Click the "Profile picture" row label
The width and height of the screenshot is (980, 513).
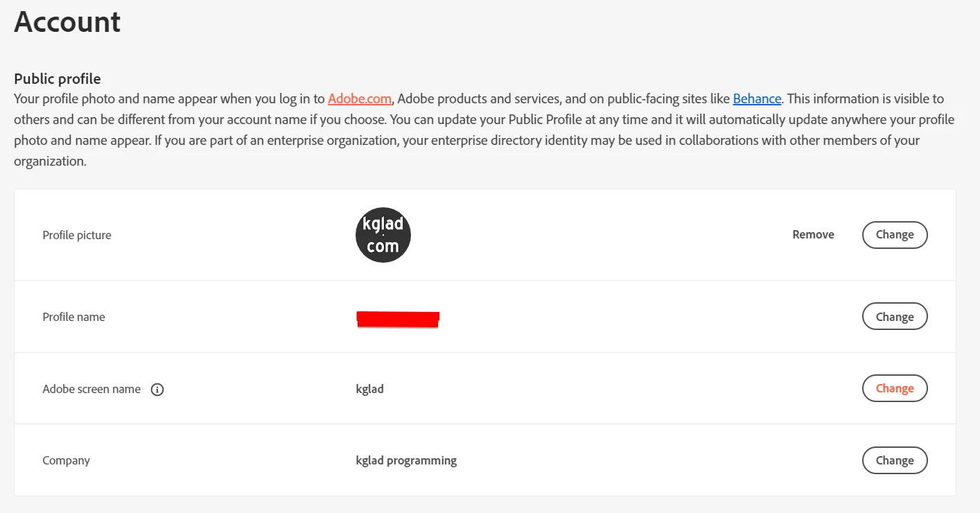[x=77, y=236]
